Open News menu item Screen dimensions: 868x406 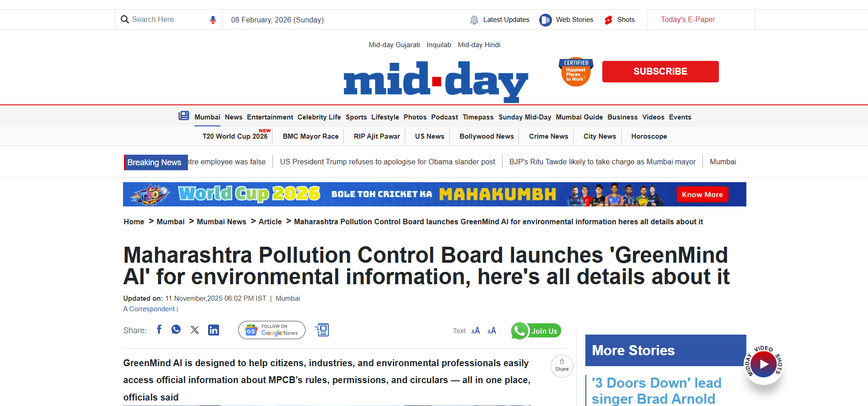point(234,117)
